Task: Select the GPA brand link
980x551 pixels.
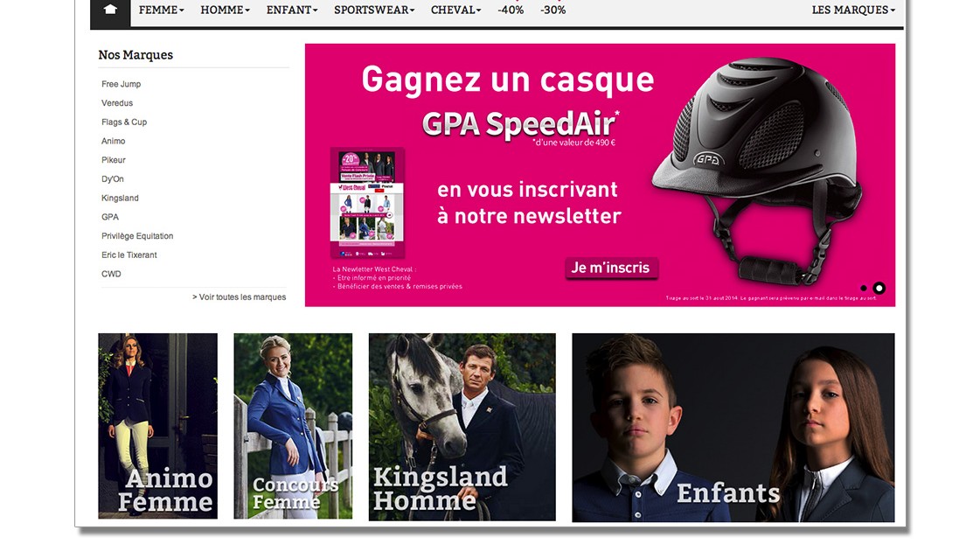Action: pyautogui.click(x=110, y=217)
